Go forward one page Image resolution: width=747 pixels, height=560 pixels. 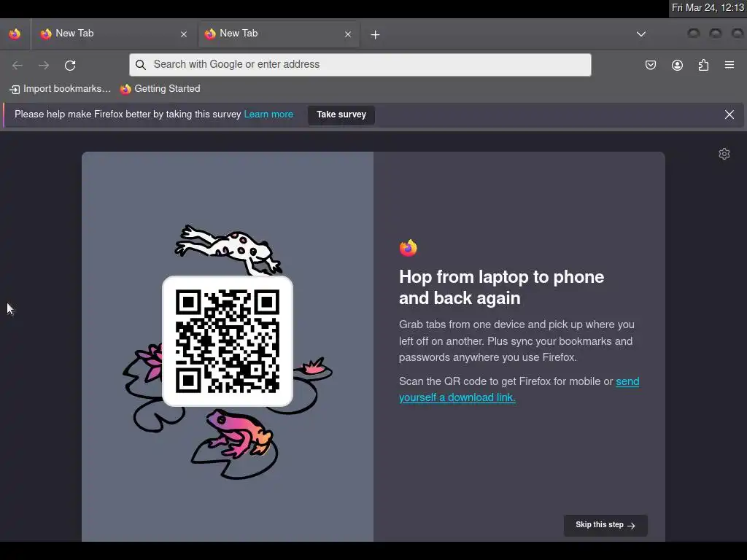(x=44, y=65)
